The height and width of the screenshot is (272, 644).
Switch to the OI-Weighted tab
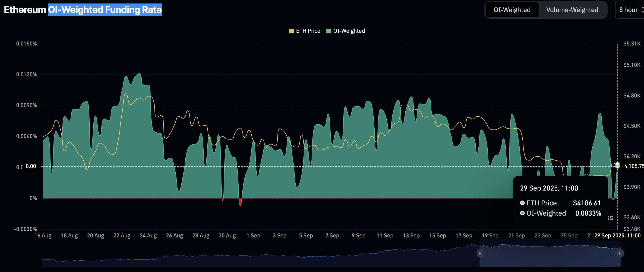[x=512, y=10]
